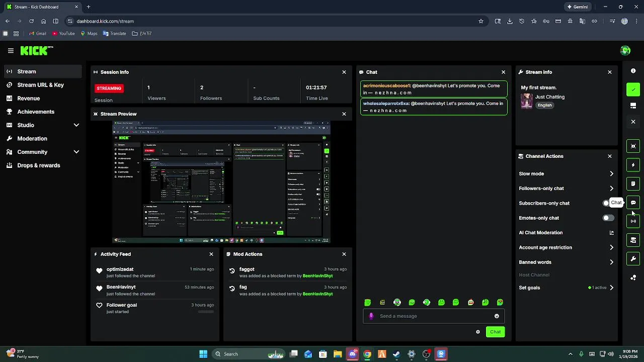The height and width of the screenshot is (362, 644).
Task: Click the Windows Start button
Action: [x=203, y=354]
